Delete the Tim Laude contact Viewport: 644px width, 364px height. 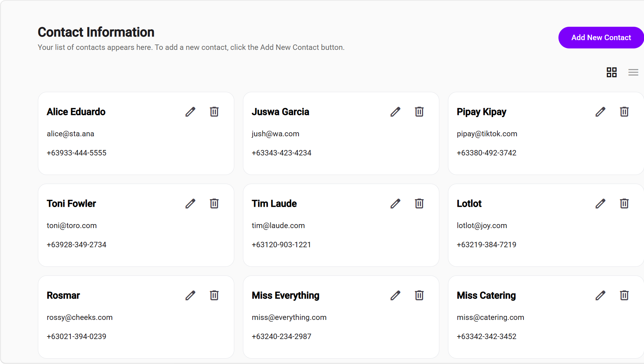(419, 204)
